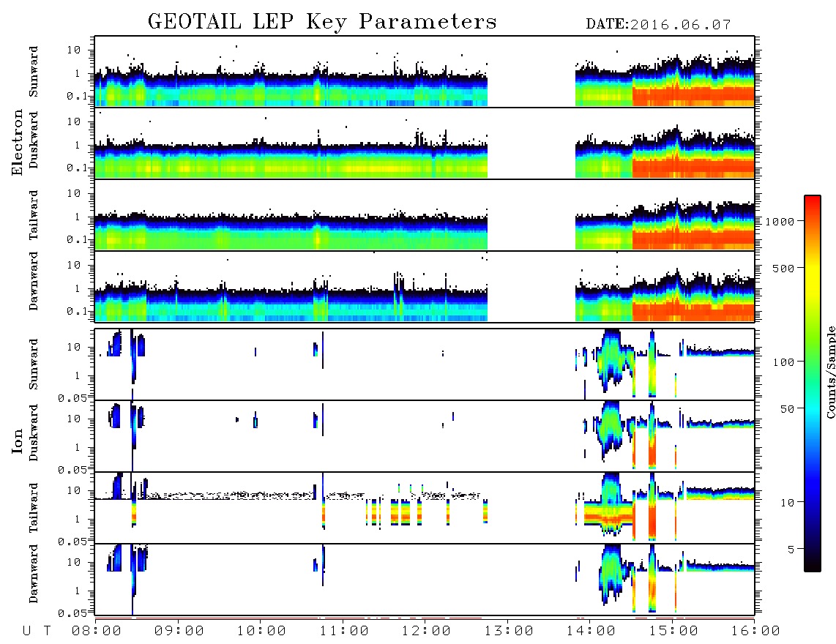
Task: Click the Electron Duskward spectrogram panel
Action: pos(425,143)
